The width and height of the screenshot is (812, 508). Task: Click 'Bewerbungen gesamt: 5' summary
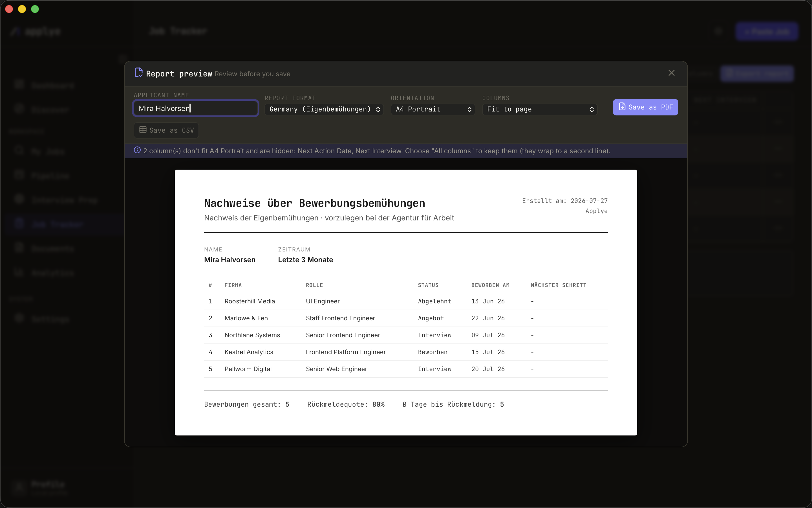tap(247, 404)
